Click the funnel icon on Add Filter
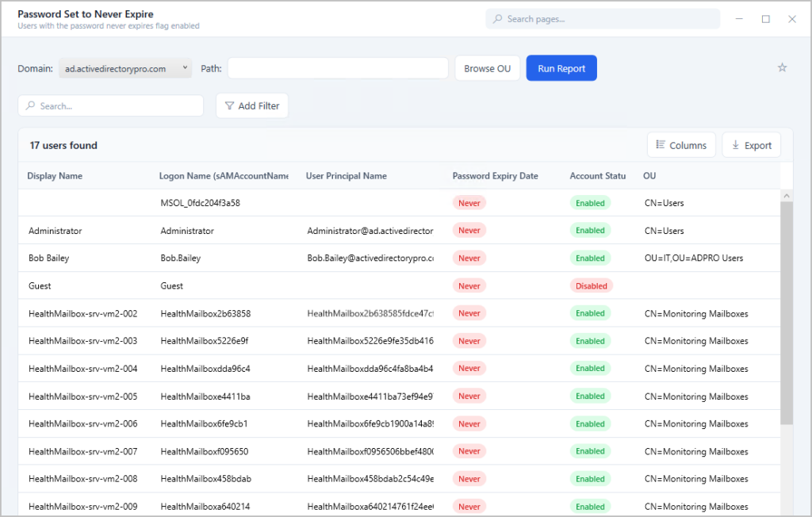 [229, 105]
